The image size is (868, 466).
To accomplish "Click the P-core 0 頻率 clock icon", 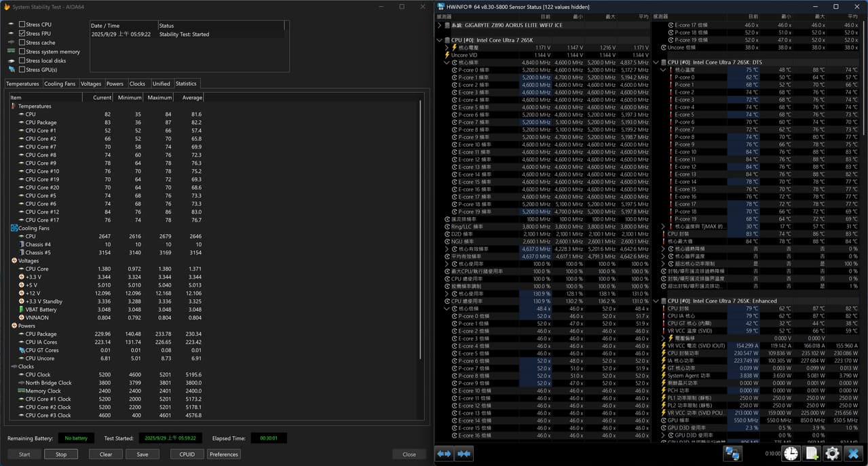I will pyautogui.click(x=454, y=70).
